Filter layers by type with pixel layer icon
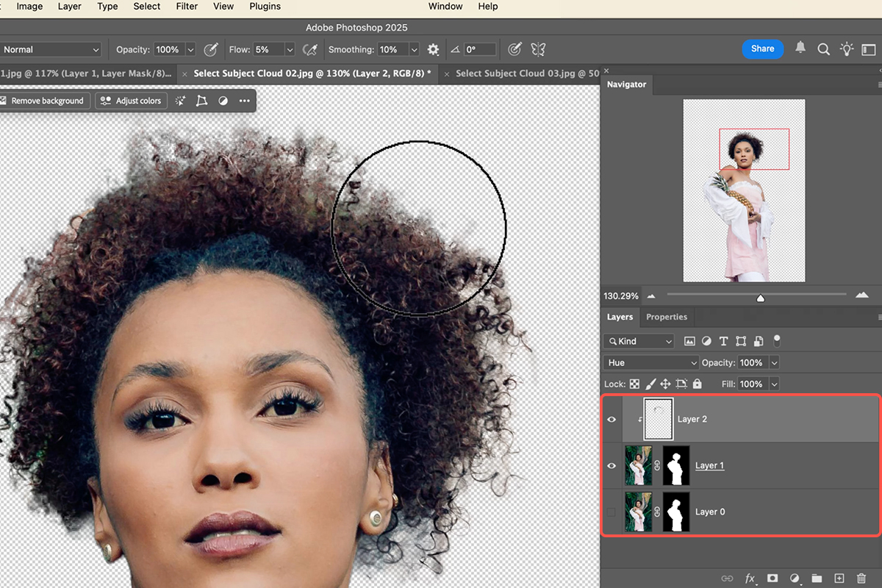This screenshot has height=588, width=882. [689, 340]
